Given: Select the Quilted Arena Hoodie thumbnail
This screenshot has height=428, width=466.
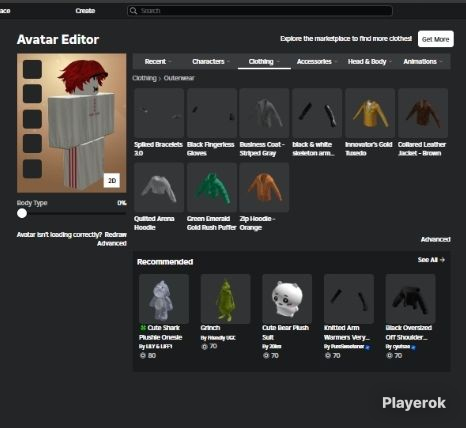Looking at the screenshot, I should (159, 187).
